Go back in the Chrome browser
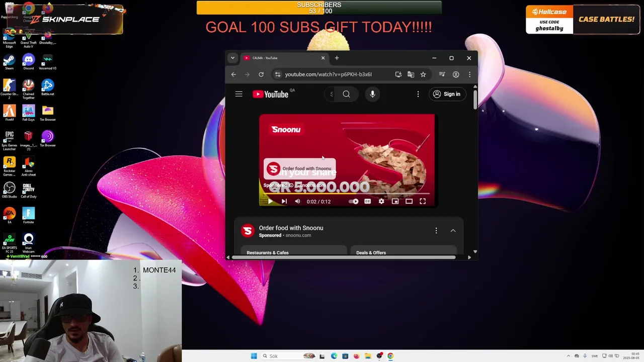 click(233, 74)
